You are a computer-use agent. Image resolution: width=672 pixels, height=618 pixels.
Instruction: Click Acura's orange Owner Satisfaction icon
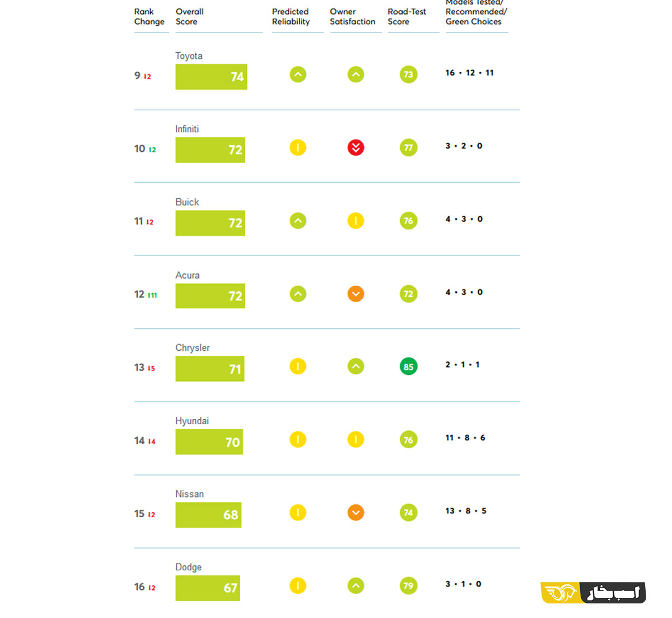tap(356, 294)
